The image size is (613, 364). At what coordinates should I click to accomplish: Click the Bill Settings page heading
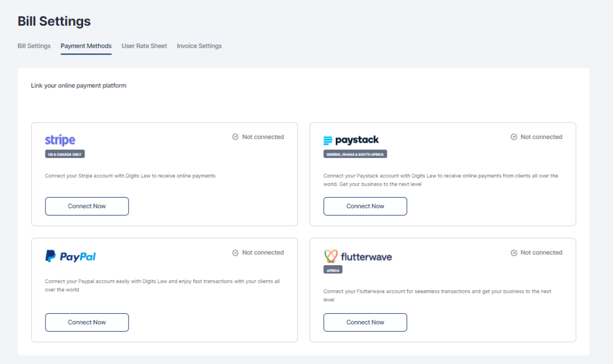(54, 22)
